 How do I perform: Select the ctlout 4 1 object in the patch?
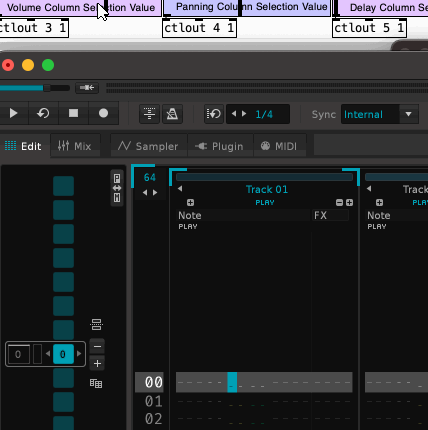(199, 28)
